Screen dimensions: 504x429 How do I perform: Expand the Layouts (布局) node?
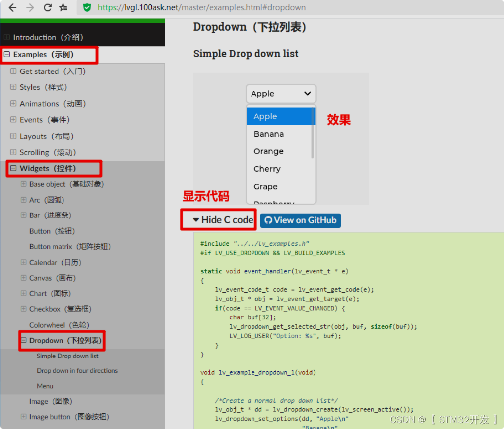coord(13,136)
